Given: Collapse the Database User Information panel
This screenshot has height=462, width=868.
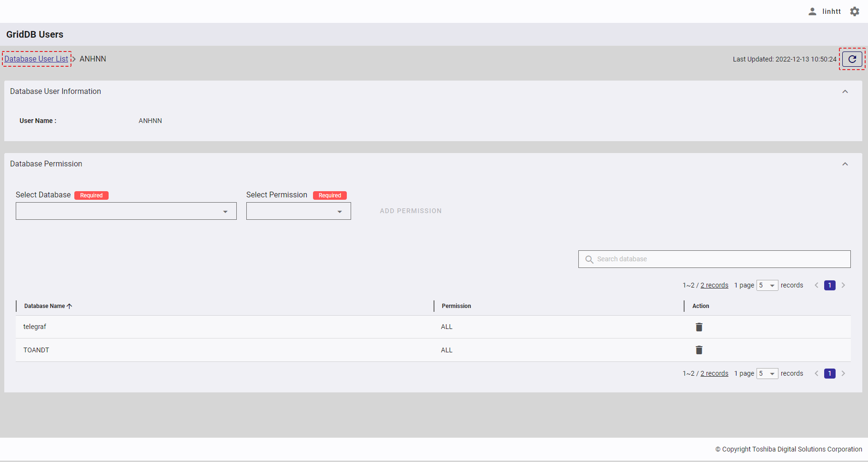Looking at the screenshot, I should click(x=845, y=92).
